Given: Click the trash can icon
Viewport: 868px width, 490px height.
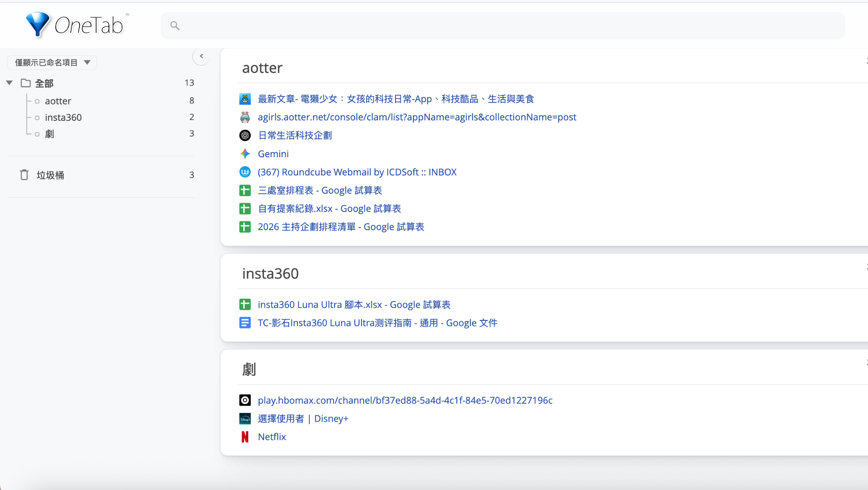Looking at the screenshot, I should (x=24, y=175).
